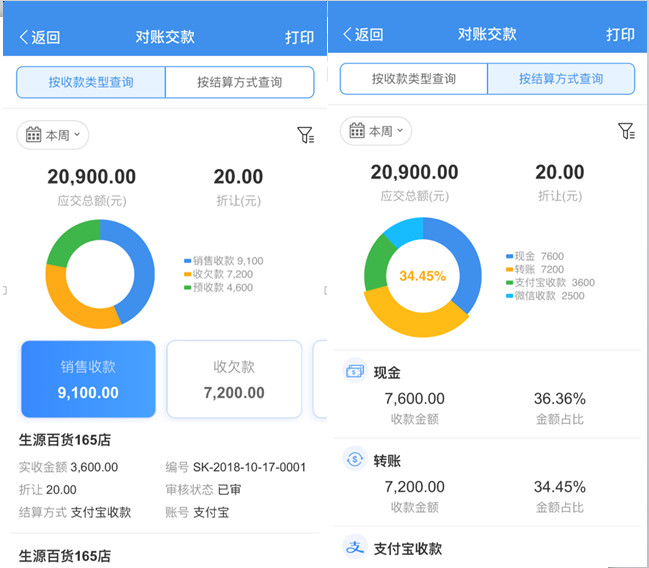
Task: Tap the calendar icon on left screen
Action: click(33, 135)
